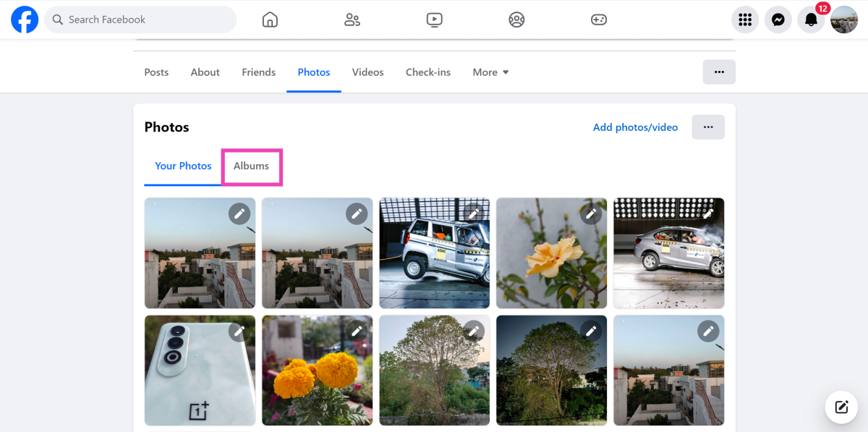Open the Friends icon in top navigation
This screenshot has width=868, height=432.
[x=352, y=20]
